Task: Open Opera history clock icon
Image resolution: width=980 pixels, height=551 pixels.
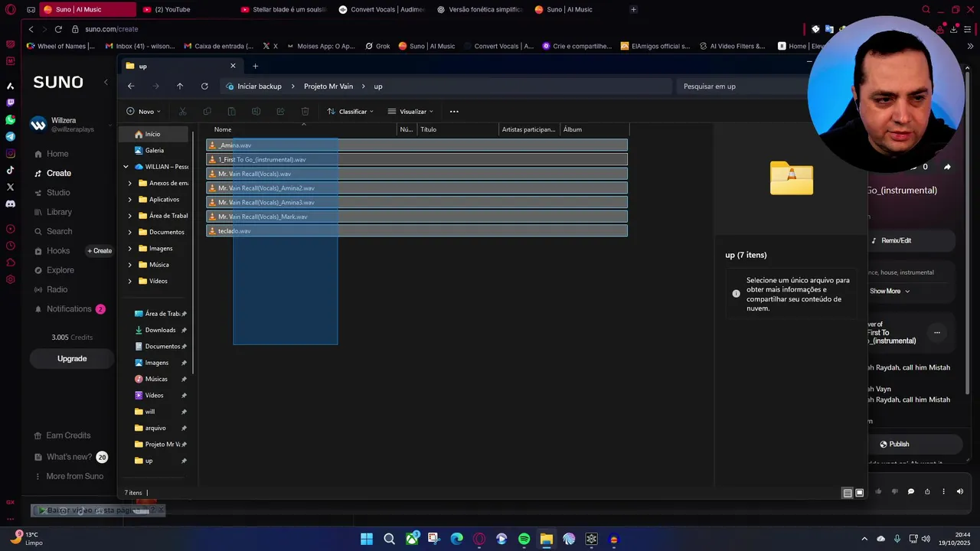Action: click(x=10, y=246)
